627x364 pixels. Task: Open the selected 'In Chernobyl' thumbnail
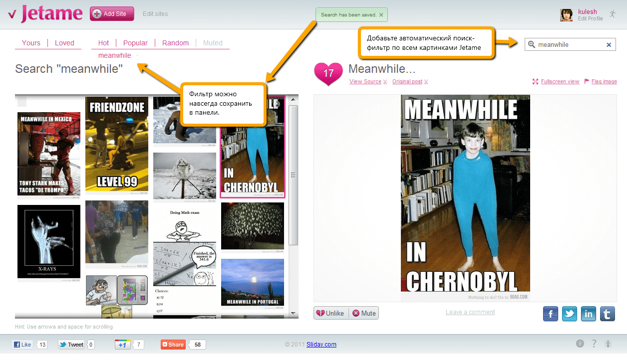[x=253, y=147]
